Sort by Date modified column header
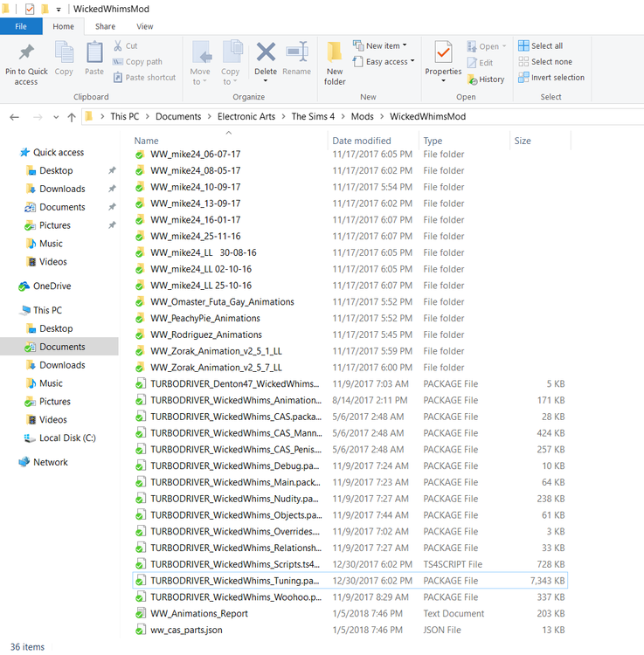 (362, 141)
